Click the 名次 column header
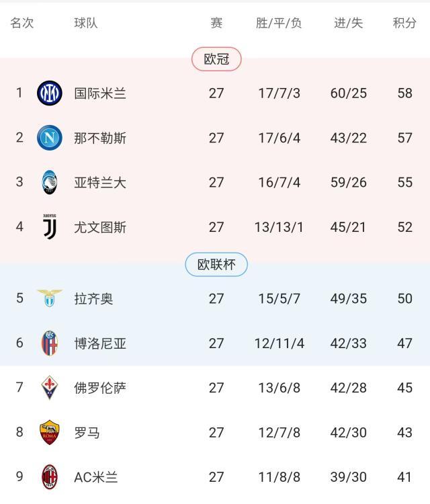 click(21, 23)
